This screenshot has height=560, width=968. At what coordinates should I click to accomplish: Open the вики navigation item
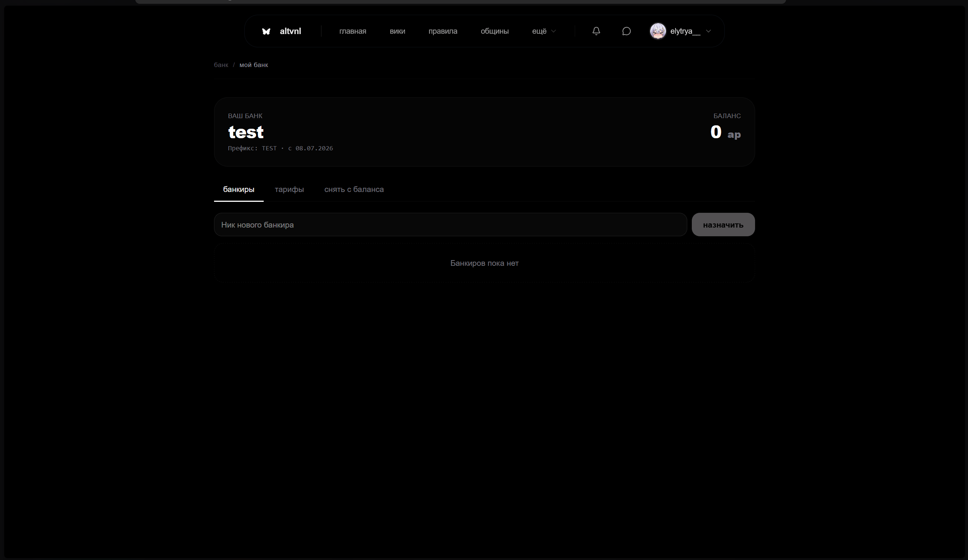click(397, 31)
